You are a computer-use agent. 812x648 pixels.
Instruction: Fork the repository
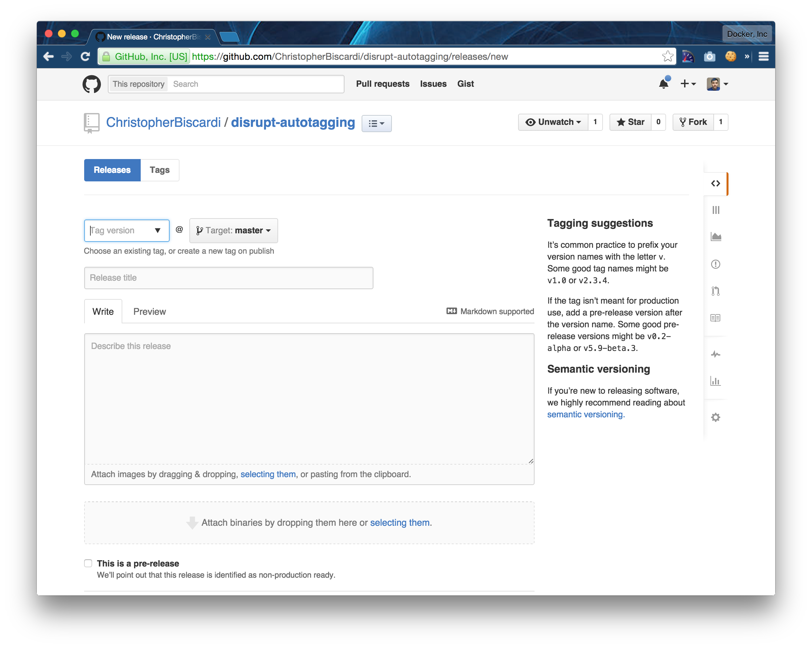[693, 122]
